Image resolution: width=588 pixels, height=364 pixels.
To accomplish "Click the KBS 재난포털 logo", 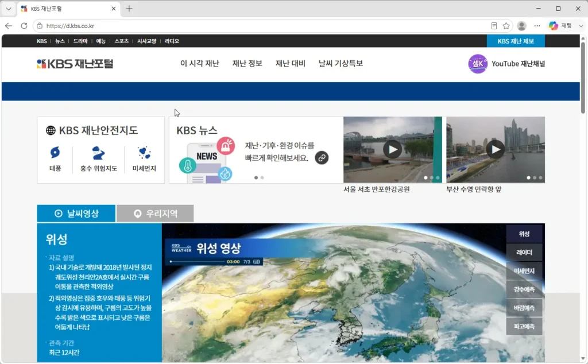I will (x=75, y=64).
